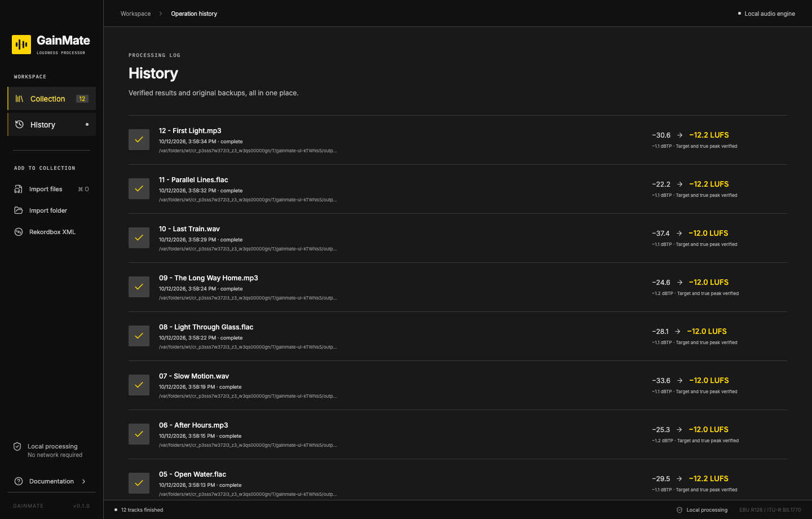This screenshot has width=812, height=519.
Task: Click the Import files music icon
Action: [19, 189]
